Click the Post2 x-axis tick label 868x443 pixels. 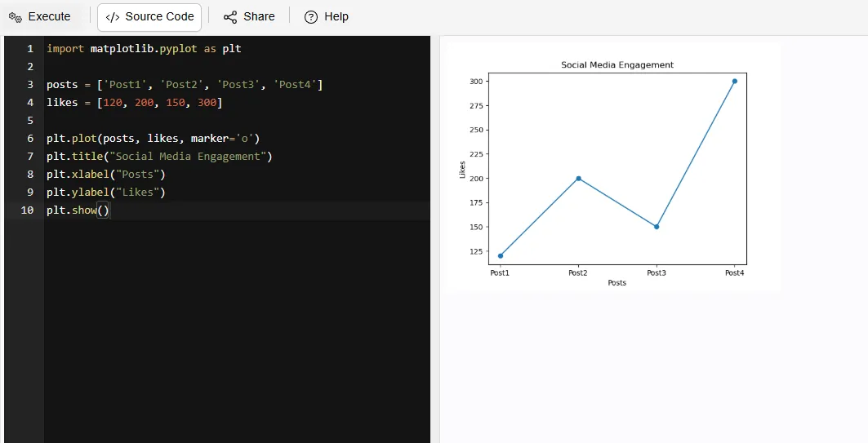tap(578, 272)
